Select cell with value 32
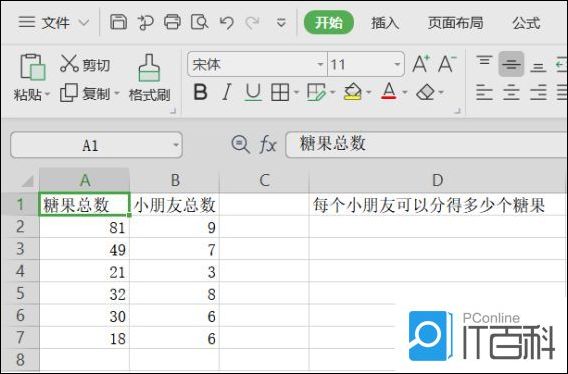The width and height of the screenshot is (568, 374). click(x=84, y=294)
